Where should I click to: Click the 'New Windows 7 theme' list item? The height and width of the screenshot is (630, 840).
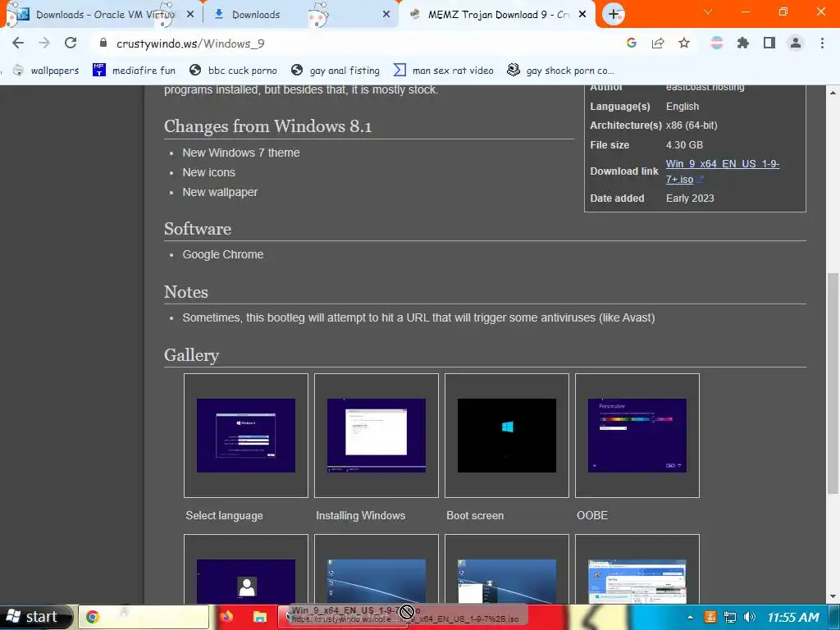coord(241,153)
